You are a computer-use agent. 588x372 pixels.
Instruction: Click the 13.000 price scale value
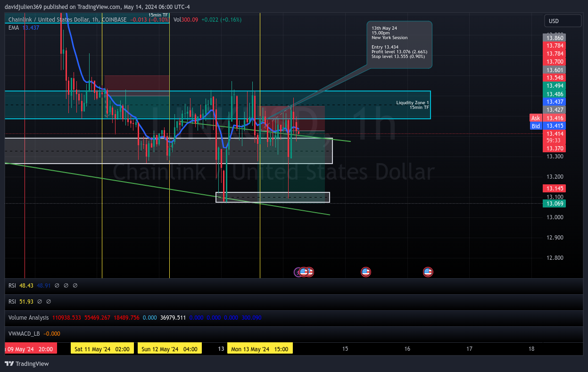click(555, 217)
